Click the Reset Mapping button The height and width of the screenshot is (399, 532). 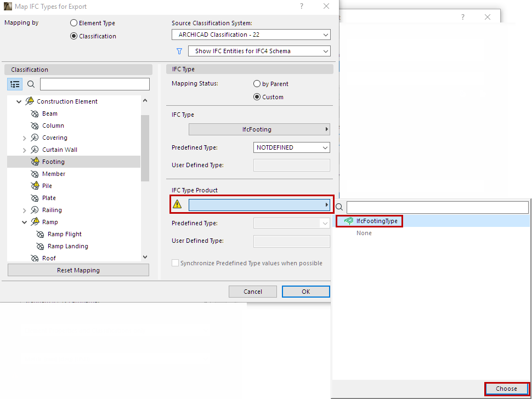78,270
